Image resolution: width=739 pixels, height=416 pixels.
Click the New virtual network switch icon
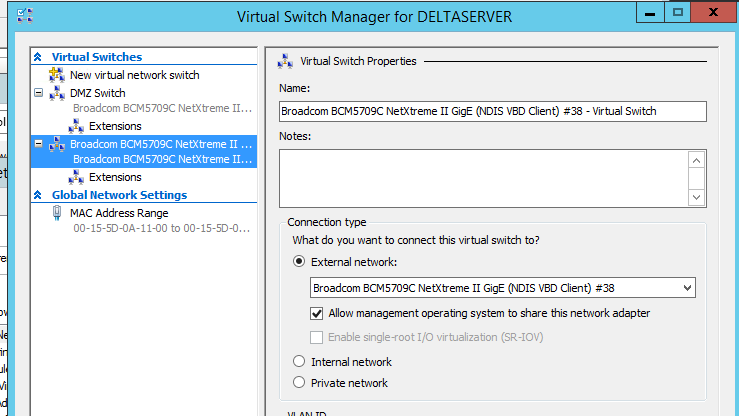tap(57, 75)
